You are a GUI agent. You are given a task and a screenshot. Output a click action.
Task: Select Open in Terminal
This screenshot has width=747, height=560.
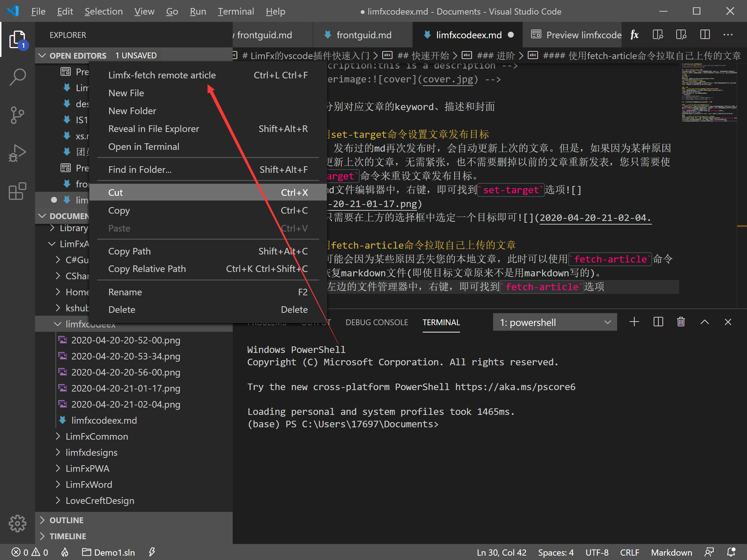point(208,147)
